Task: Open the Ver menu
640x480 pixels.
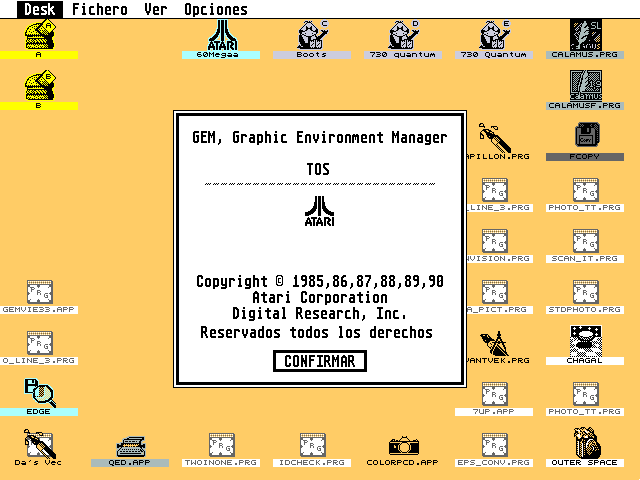Action: pyautogui.click(x=156, y=9)
